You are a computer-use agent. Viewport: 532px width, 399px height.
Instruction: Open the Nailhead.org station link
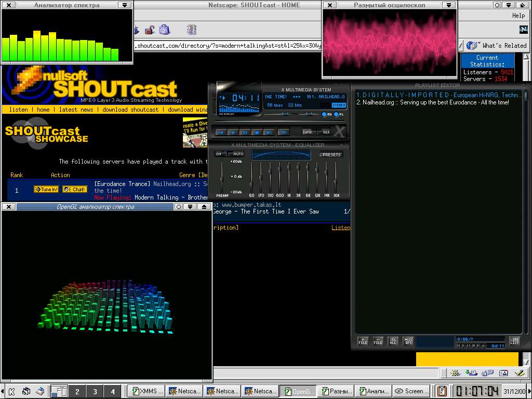172,184
